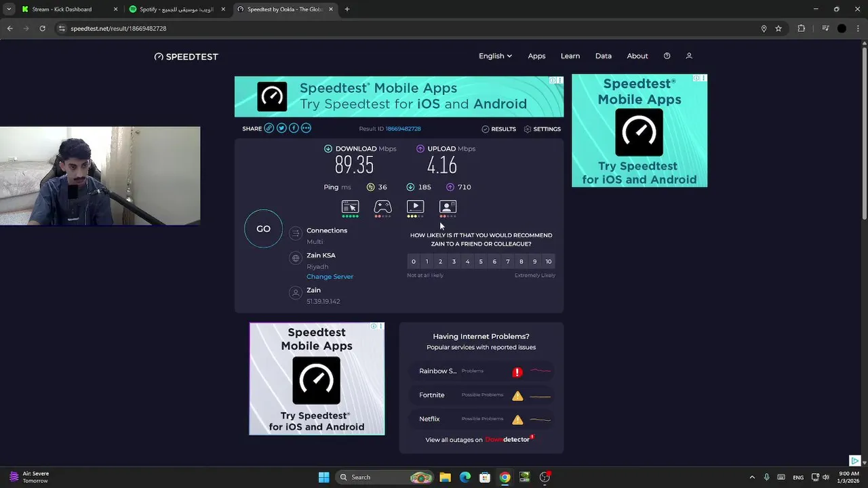
Task: Show hidden system tray icons
Action: coord(751,477)
